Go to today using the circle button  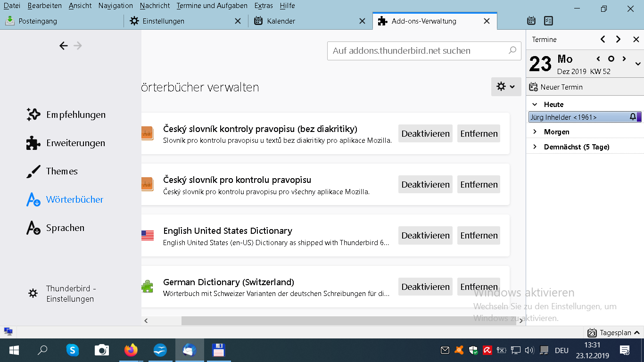point(611,59)
